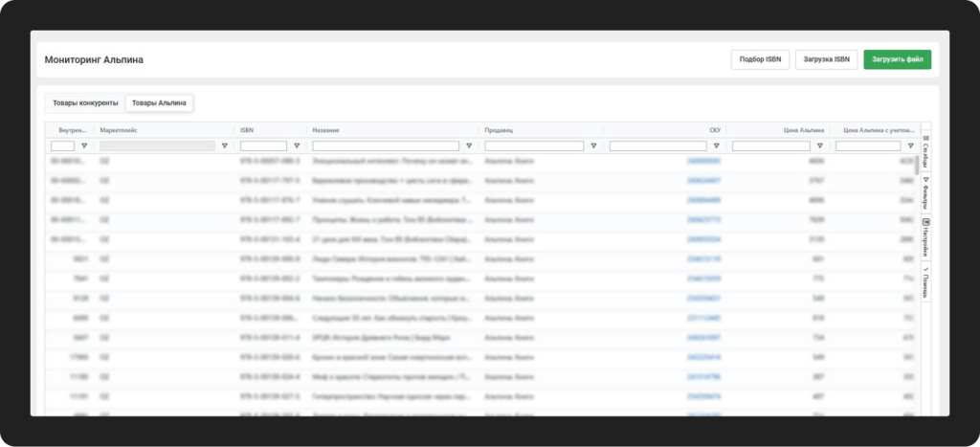The image size is (980, 447).
Task: Open the ISBN column filter icon
Action: pyautogui.click(x=296, y=146)
